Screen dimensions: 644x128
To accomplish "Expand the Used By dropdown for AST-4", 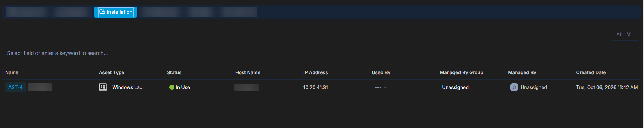I will click(x=381, y=88).
